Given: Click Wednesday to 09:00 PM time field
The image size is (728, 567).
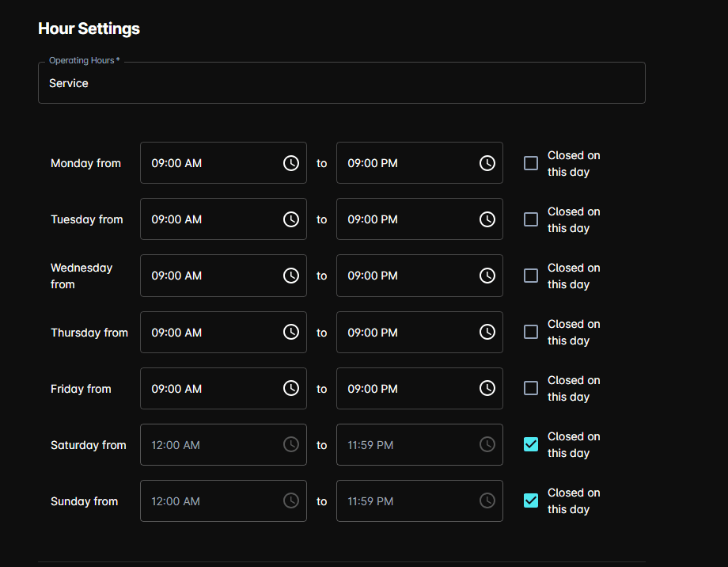Looking at the screenshot, I should [419, 276].
